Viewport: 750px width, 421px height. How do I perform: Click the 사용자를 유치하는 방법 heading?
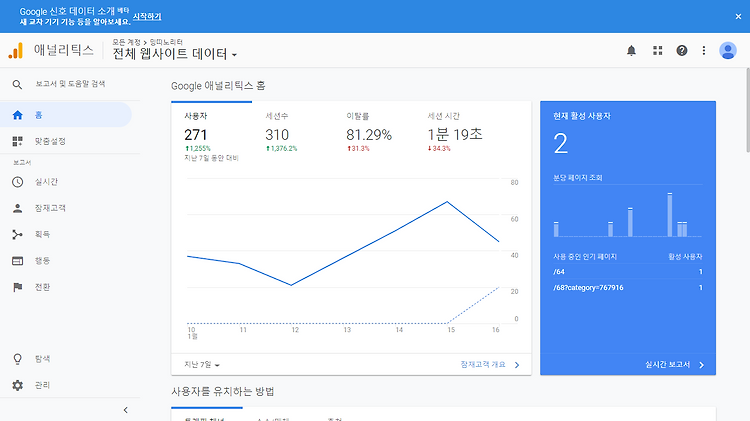223,391
